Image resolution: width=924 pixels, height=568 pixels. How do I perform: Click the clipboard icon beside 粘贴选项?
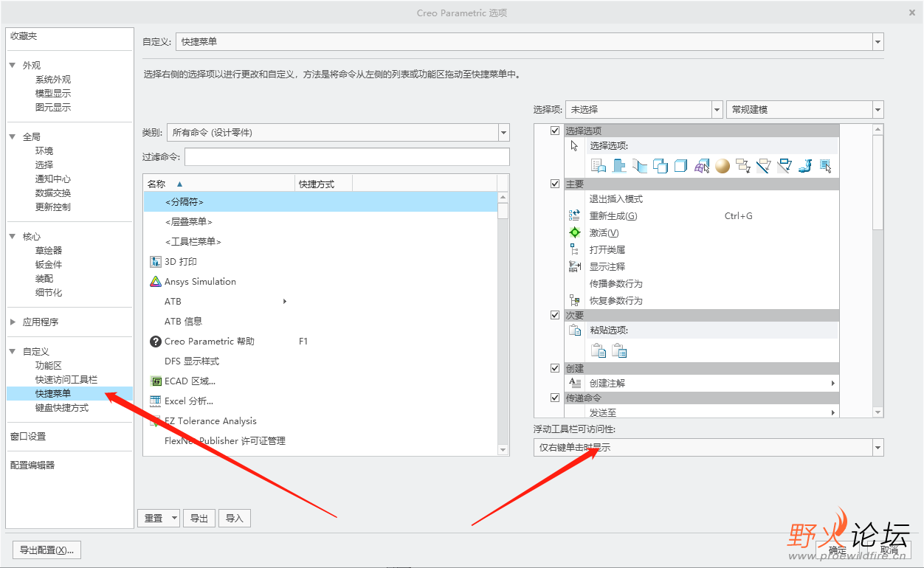(x=575, y=330)
